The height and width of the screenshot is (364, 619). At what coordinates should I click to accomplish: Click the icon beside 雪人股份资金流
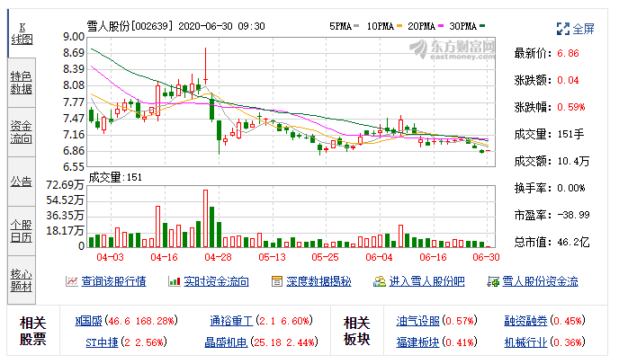(493, 281)
